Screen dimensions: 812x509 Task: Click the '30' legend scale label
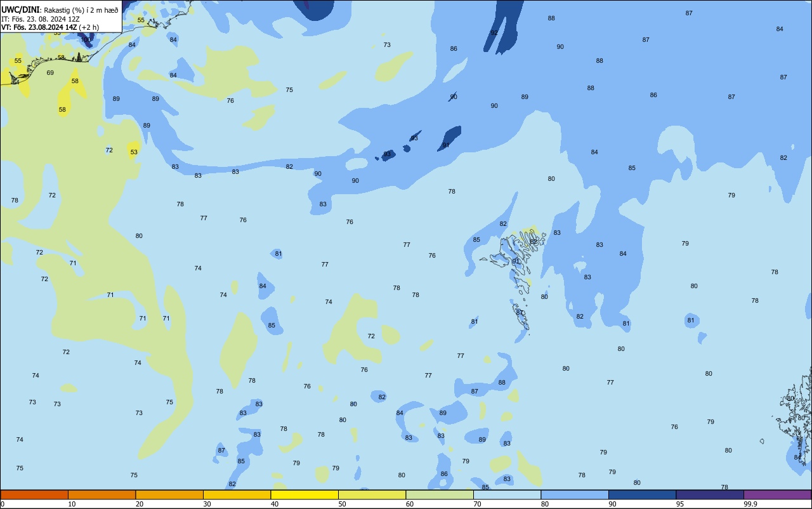[x=206, y=504]
